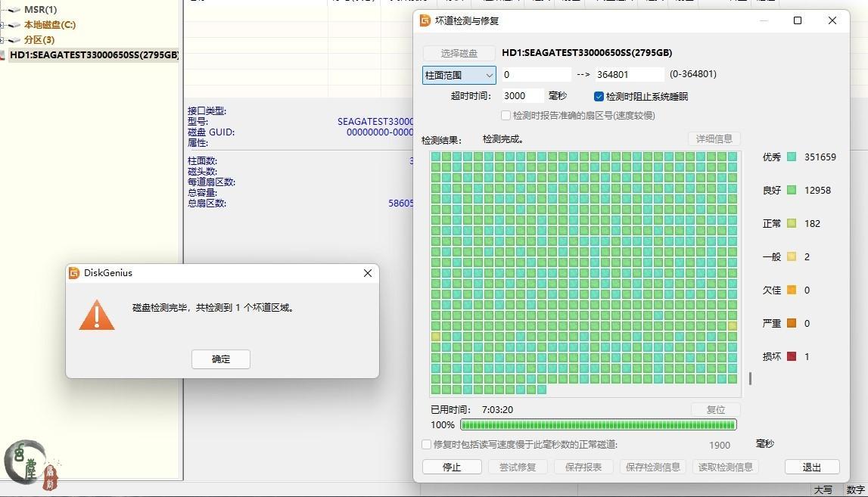This screenshot has width=868, height=497.
Task: Maximize the 坏道检测与修复 dialog
Action: (x=797, y=20)
